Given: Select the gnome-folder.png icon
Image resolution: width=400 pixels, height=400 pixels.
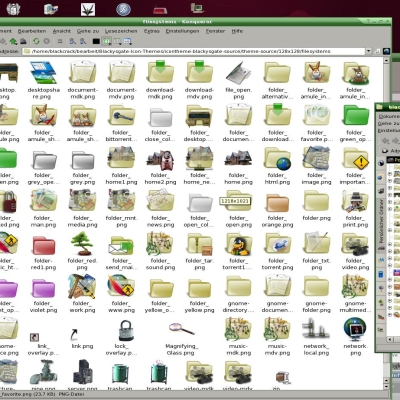Looking at the screenshot, I should click(x=316, y=287).
